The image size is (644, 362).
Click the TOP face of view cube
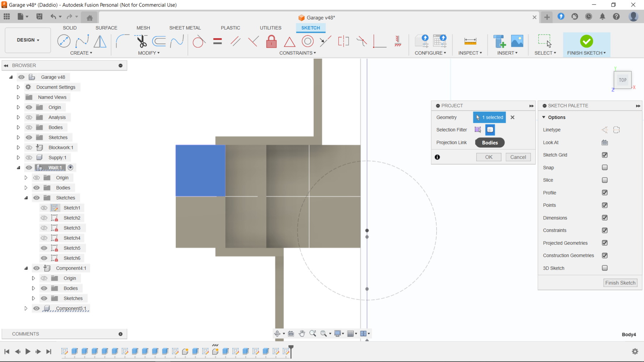click(622, 80)
